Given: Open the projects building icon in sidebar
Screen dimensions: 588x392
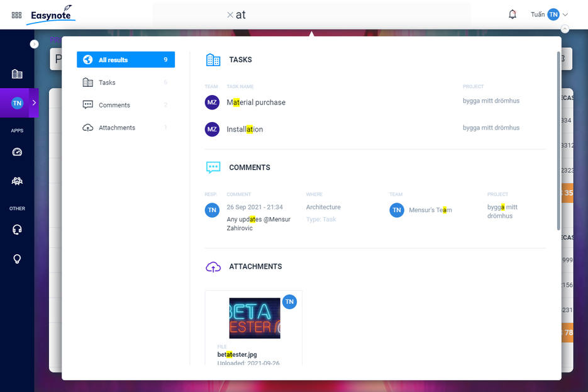Looking at the screenshot, I should [17, 74].
